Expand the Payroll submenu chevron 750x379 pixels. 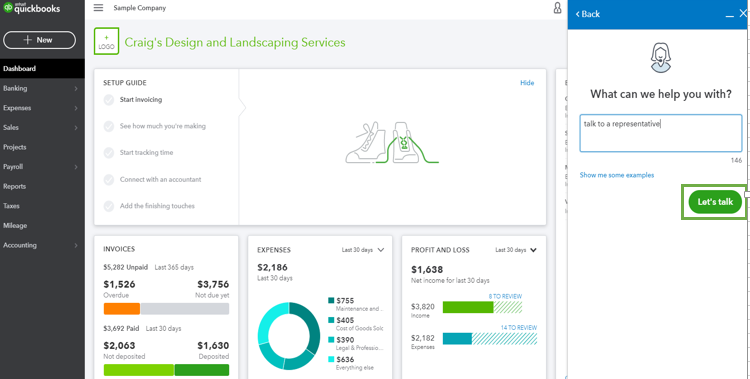coord(76,167)
